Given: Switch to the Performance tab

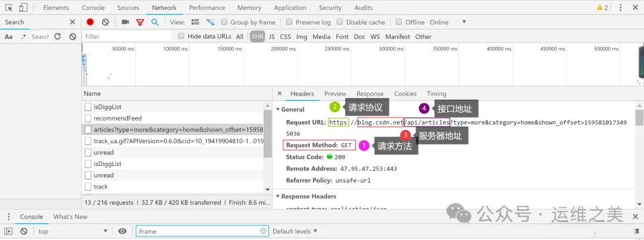Looking at the screenshot, I should click(207, 7).
